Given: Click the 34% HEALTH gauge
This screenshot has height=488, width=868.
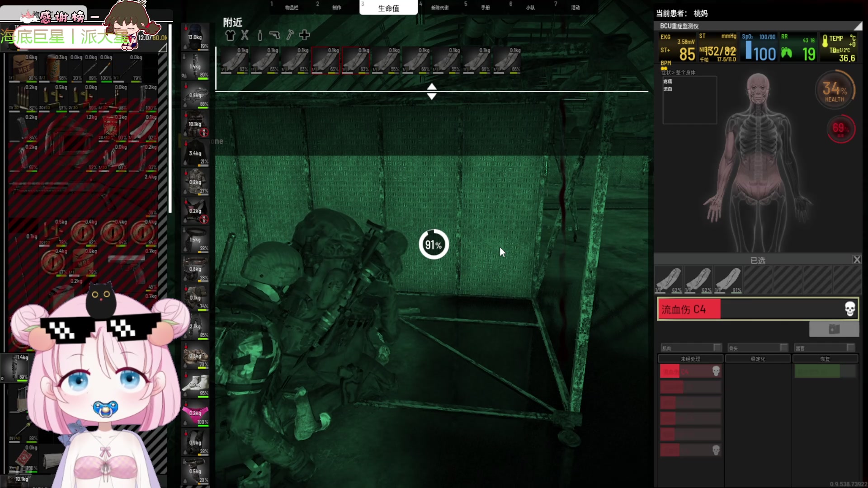Looking at the screenshot, I should pyautogui.click(x=835, y=90).
